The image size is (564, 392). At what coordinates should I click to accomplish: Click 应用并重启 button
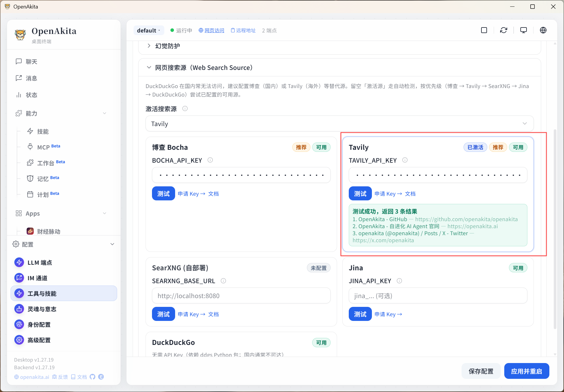pos(527,371)
